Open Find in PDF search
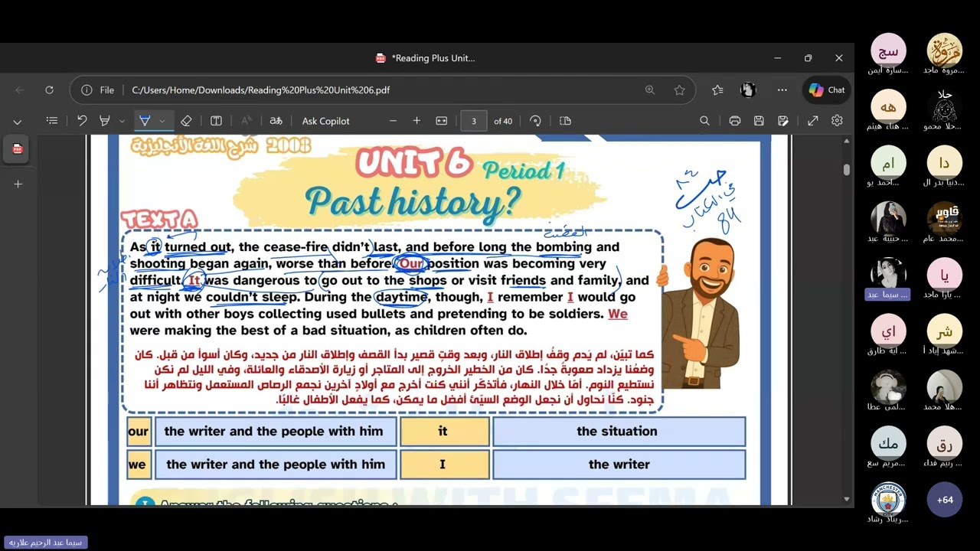Image resolution: width=980 pixels, height=551 pixels. (x=704, y=121)
